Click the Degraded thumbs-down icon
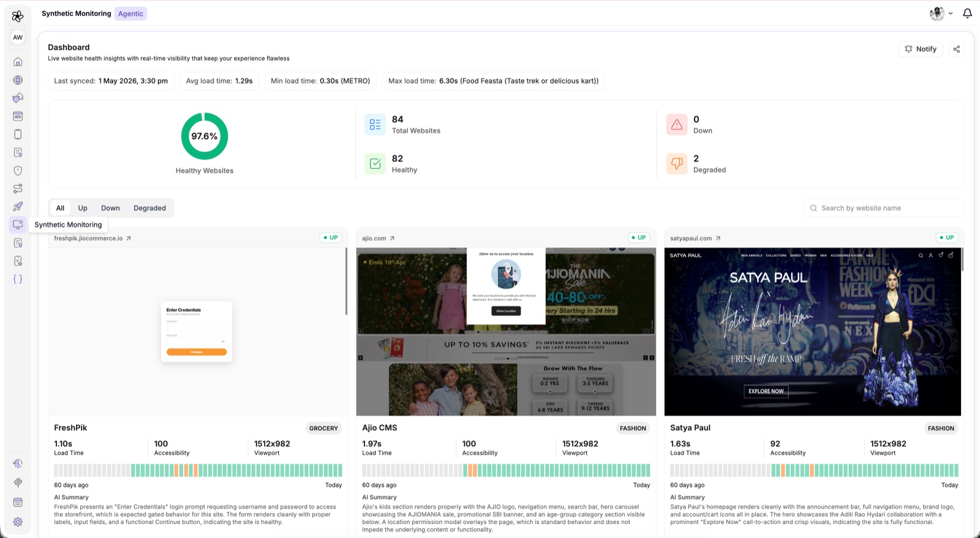 click(677, 163)
